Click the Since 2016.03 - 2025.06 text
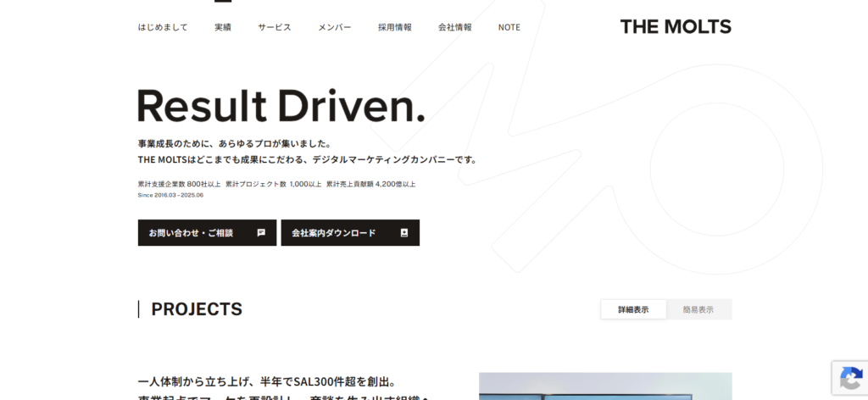 pos(170,195)
